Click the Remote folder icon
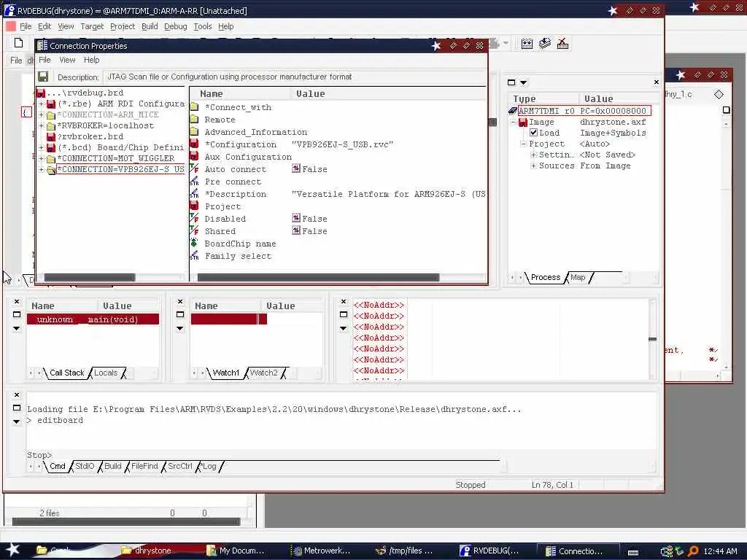Image resolution: width=747 pixels, height=560 pixels. click(x=194, y=119)
